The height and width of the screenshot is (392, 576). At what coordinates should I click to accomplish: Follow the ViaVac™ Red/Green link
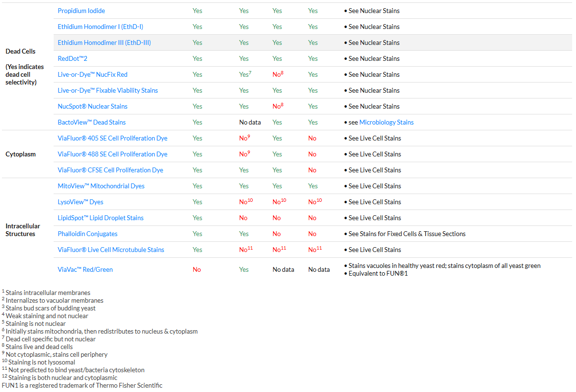pos(85,269)
